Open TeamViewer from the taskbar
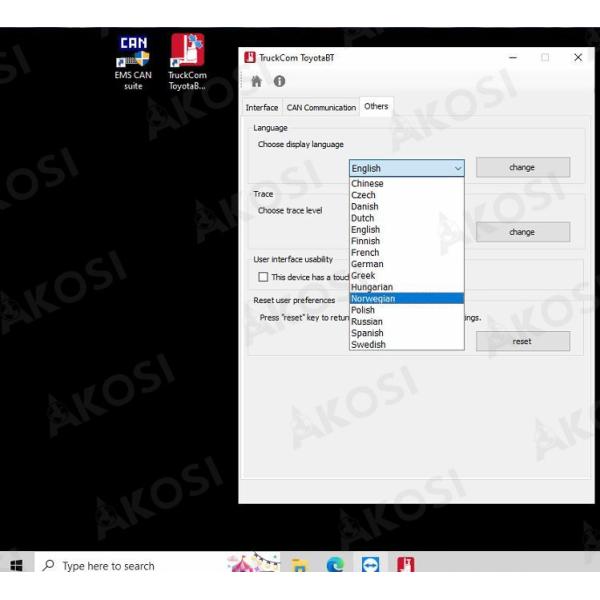 click(370, 566)
